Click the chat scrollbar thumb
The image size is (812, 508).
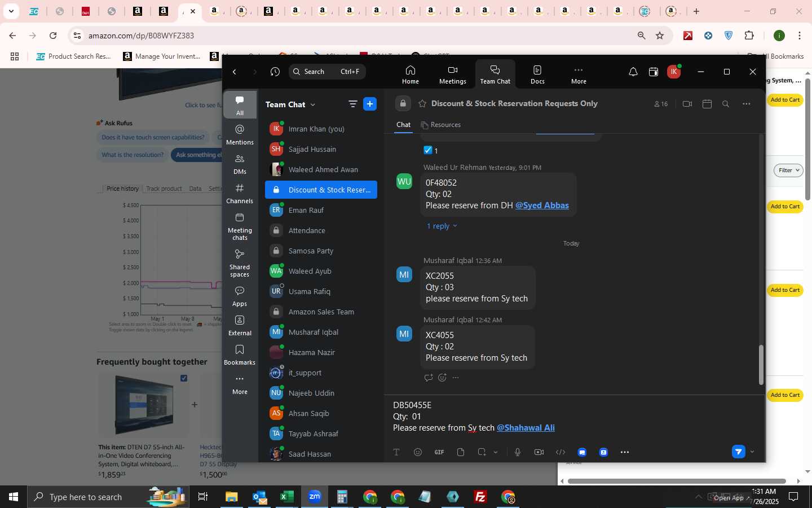pyautogui.click(x=761, y=365)
